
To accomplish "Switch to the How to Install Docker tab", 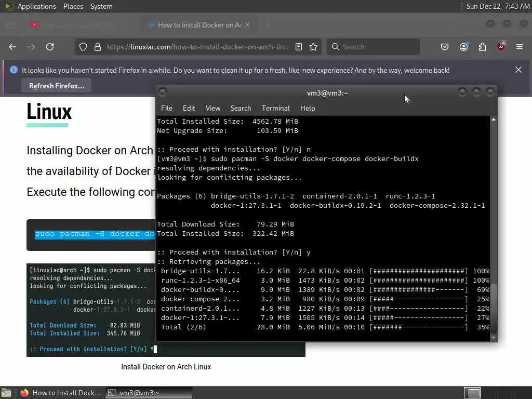I will coord(199,25).
